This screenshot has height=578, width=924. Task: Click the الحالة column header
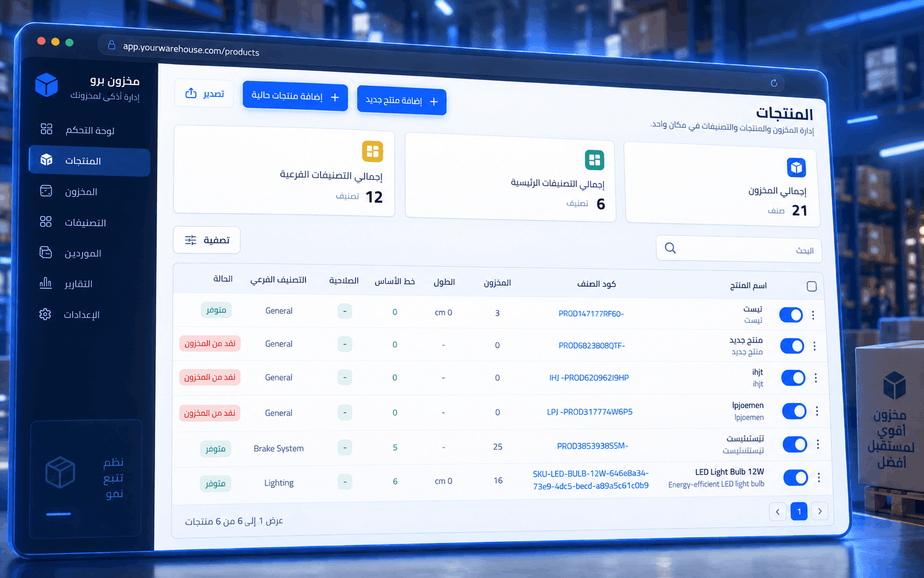pos(223,279)
